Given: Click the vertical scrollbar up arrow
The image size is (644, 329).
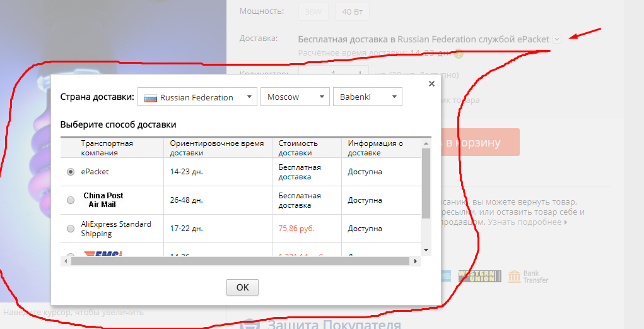Looking at the screenshot, I should (426, 143).
